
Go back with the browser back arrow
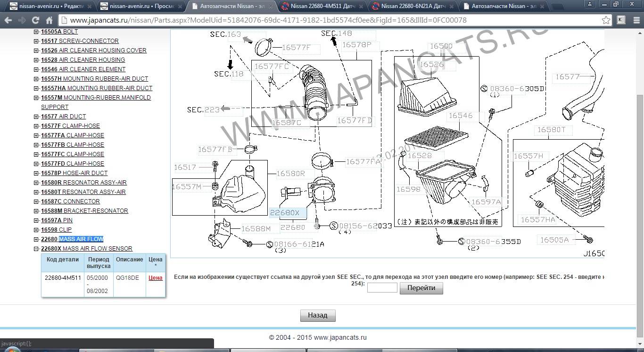pyautogui.click(x=8, y=20)
